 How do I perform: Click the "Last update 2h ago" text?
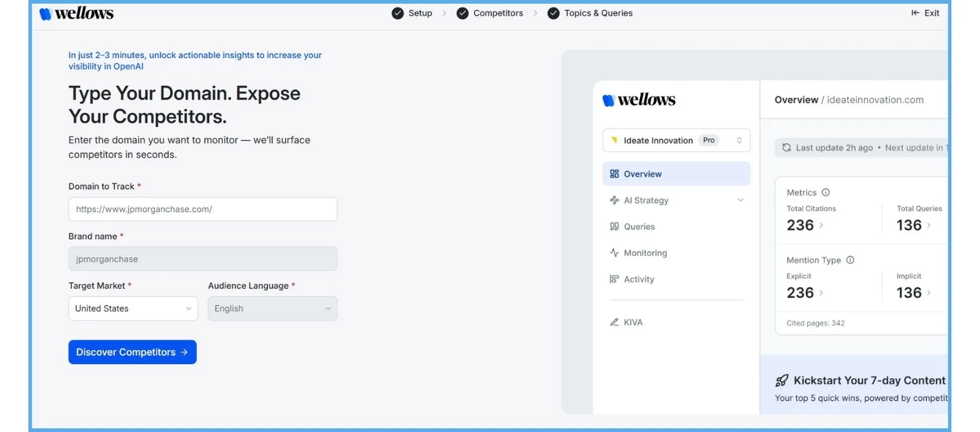834,147
